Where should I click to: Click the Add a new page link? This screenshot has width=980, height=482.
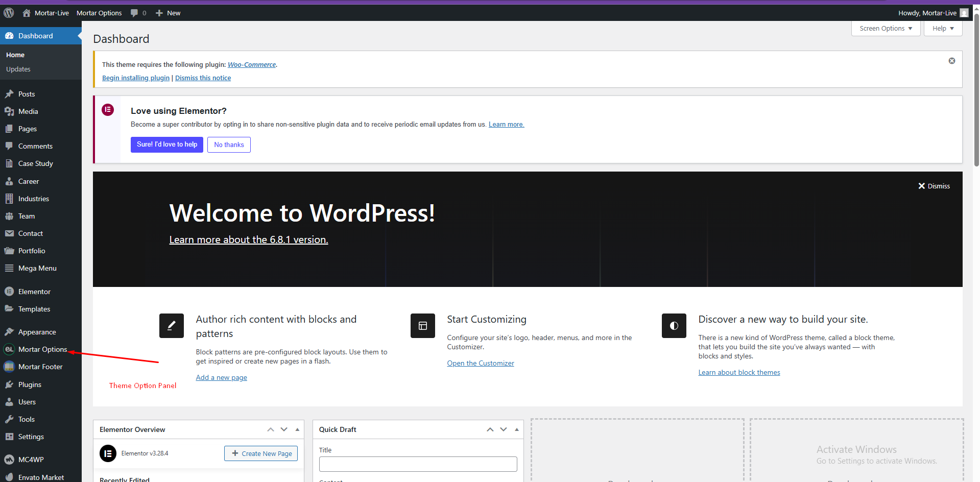pos(222,377)
